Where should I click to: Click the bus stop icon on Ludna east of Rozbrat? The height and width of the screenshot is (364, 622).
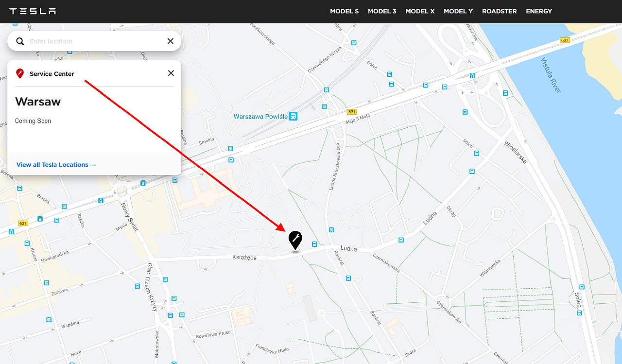click(x=401, y=240)
